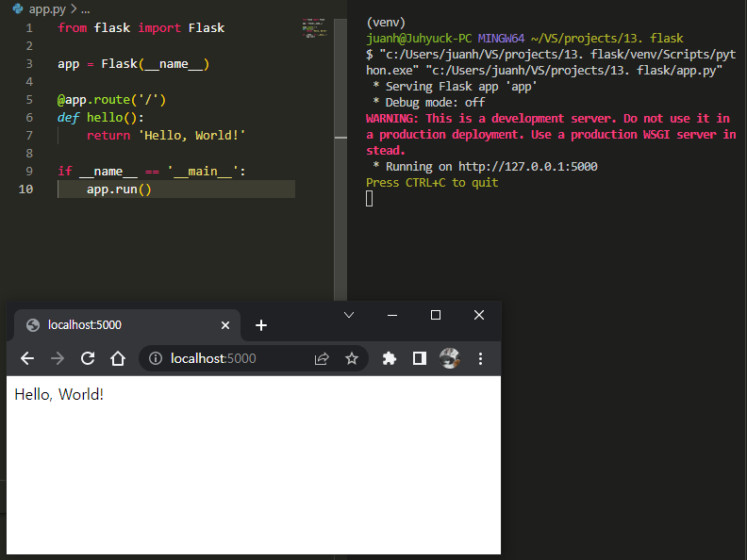Open the Chrome profile avatar
The height and width of the screenshot is (560, 747).
tap(449, 358)
